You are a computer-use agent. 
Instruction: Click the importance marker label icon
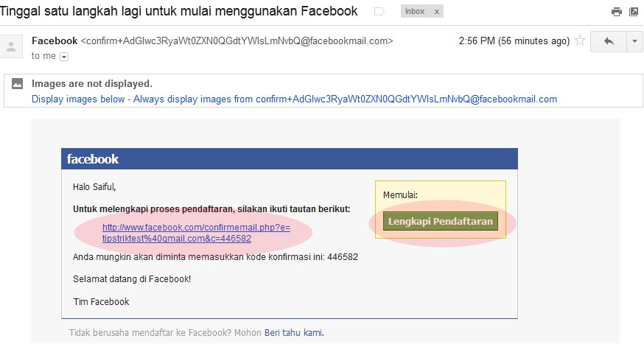click(x=379, y=12)
